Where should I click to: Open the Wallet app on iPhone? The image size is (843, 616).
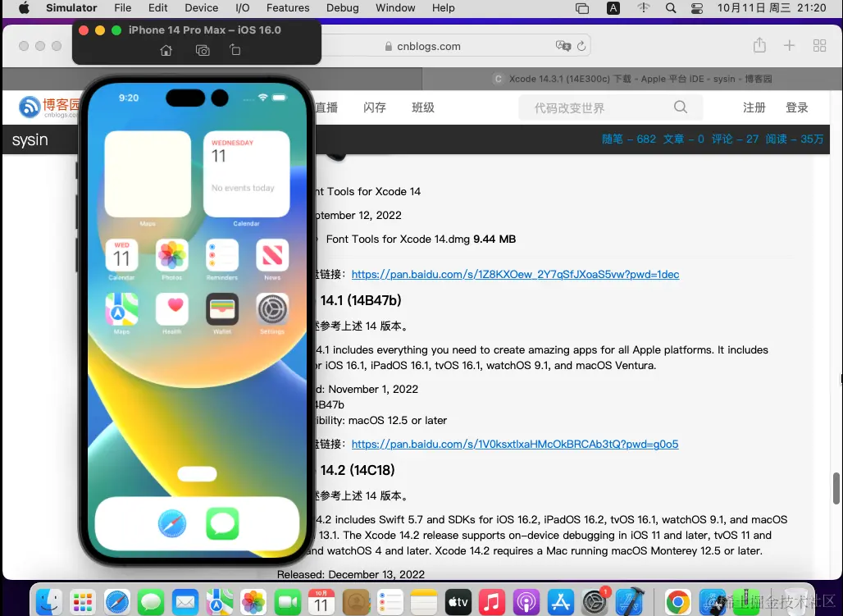(222, 309)
